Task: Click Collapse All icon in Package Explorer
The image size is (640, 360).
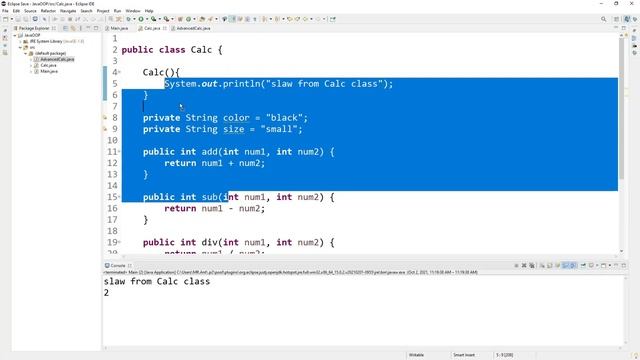Action: click(x=65, y=28)
